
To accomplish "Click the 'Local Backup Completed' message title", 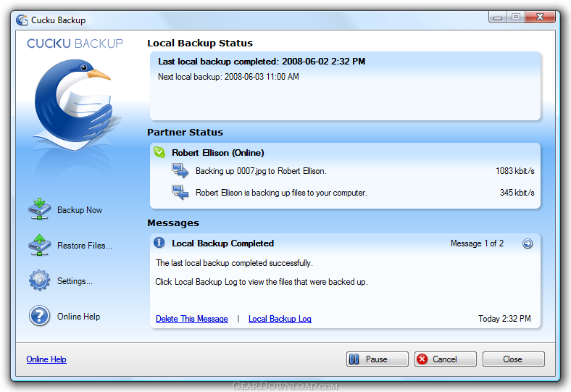I will (x=222, y=243).
